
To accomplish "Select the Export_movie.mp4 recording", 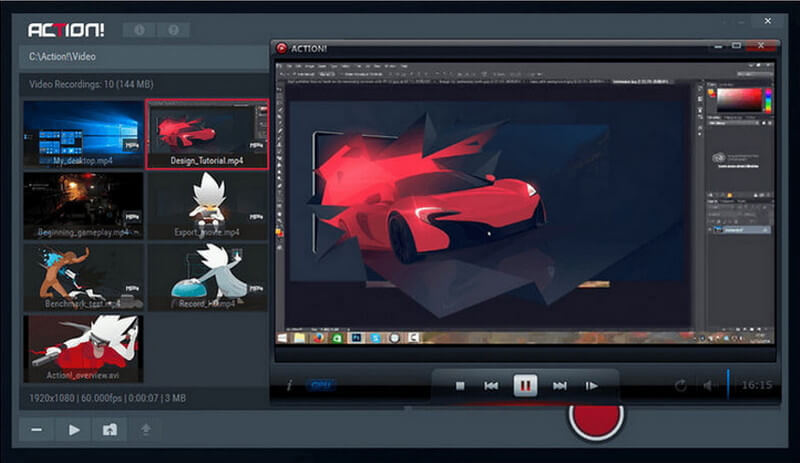I will (207, 205).
